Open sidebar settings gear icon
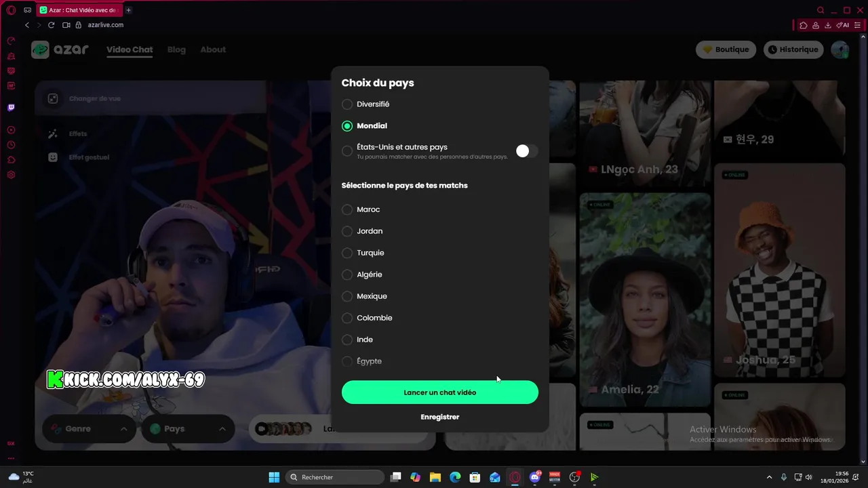The image size is (868, 488). click(11, 175)
